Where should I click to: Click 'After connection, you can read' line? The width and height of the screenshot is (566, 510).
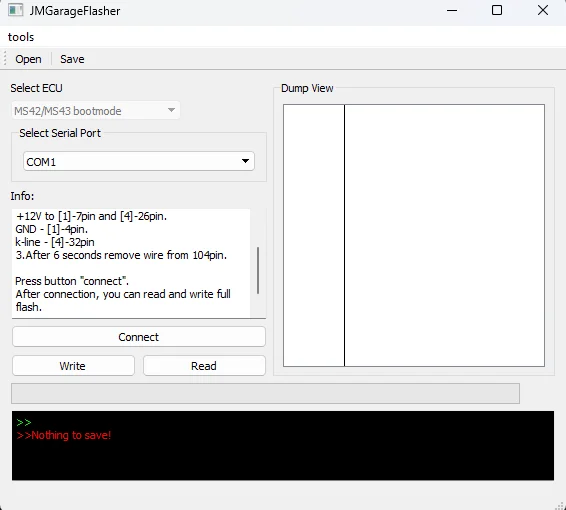pyautogui.click(x=123, y=294)
